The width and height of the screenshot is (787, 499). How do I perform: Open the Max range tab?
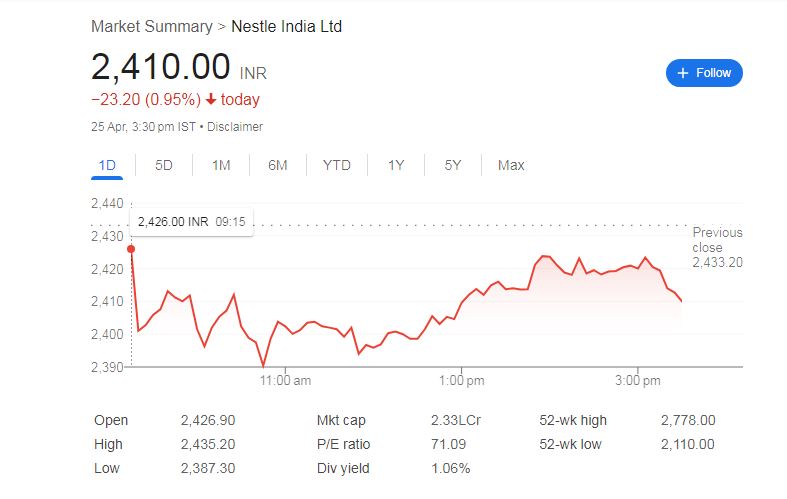pos(511,165)
